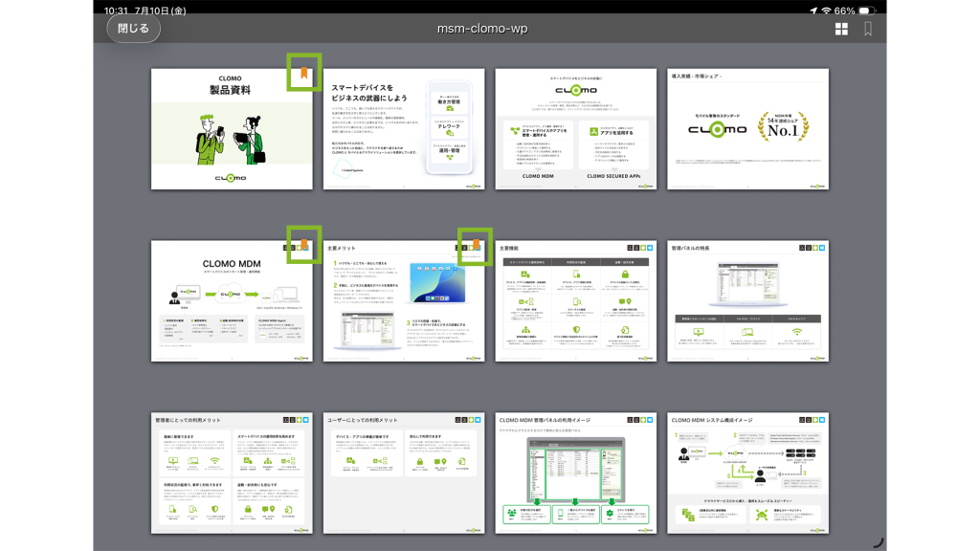Open the 管理者にとっての利用メリット page
980x551 pixels.
coord(232,473)
